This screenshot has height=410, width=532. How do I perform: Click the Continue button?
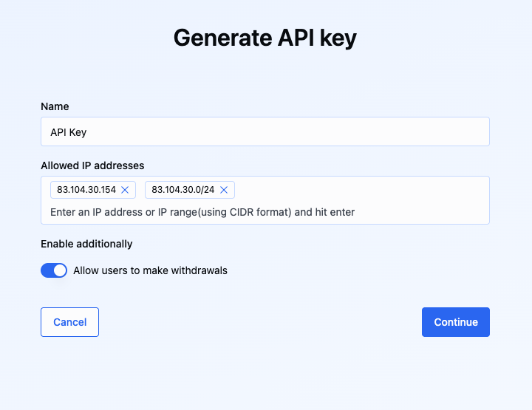(x=455, y=322)
